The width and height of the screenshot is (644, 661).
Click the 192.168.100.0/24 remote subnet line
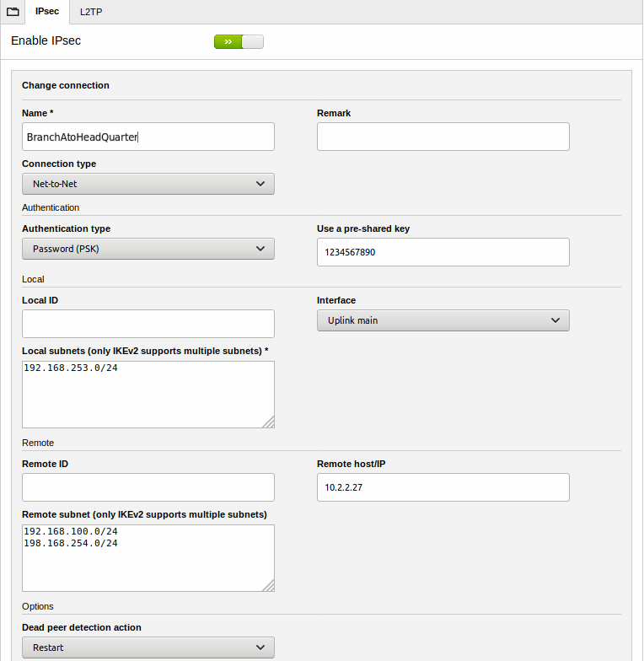pos(71,532)
